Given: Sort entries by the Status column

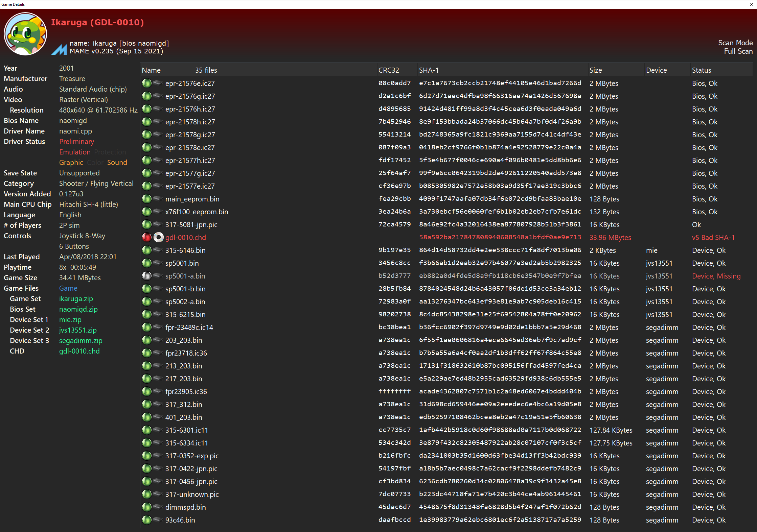Looking at the screenshot, I should pyautogui.click(x=701, y=70).
